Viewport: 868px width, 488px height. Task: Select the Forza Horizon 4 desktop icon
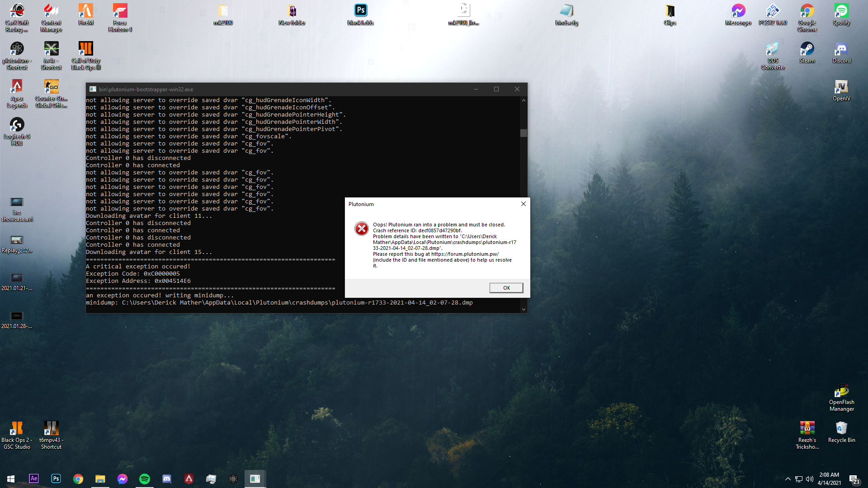tap(120, 18)
